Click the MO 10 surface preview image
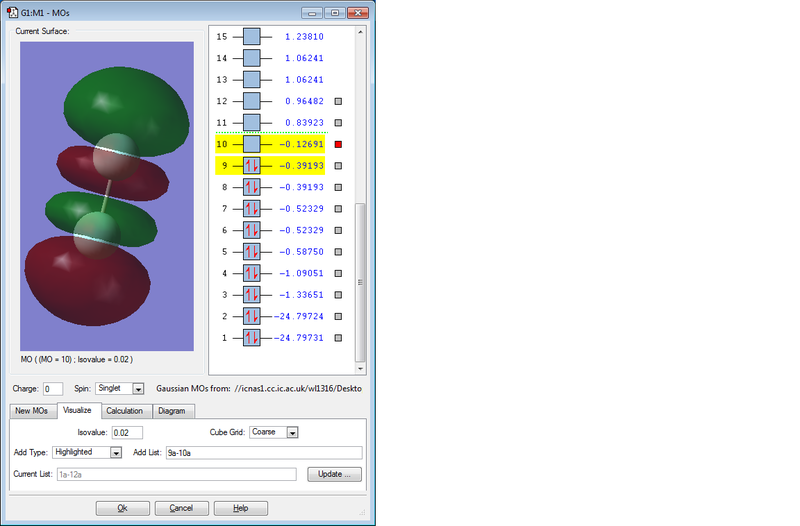The height and width of the screenshot is (526, 800). (x=107, y=196)
